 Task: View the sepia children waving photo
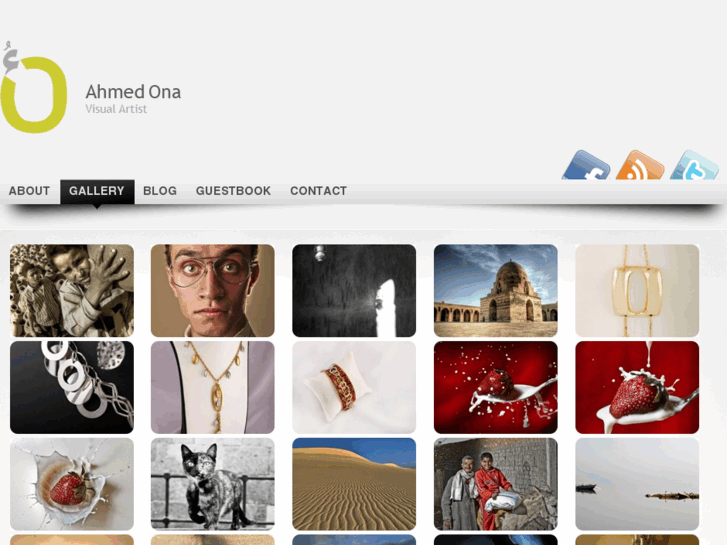click(72, 291)
